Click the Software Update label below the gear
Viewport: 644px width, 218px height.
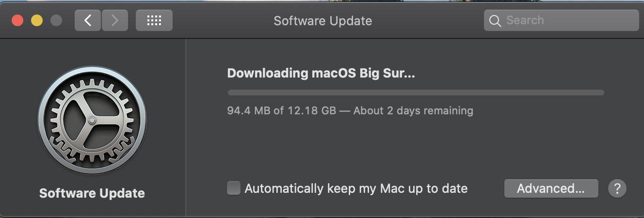[x=92, y=193]
